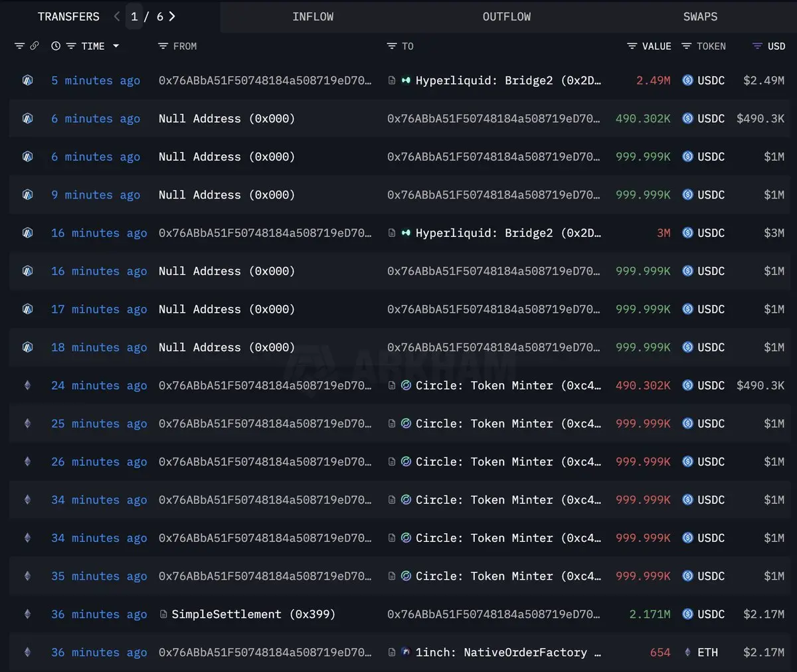Open the INFLOW tab
This screenshot has width=797, height=672.
(x=313, y=17)
